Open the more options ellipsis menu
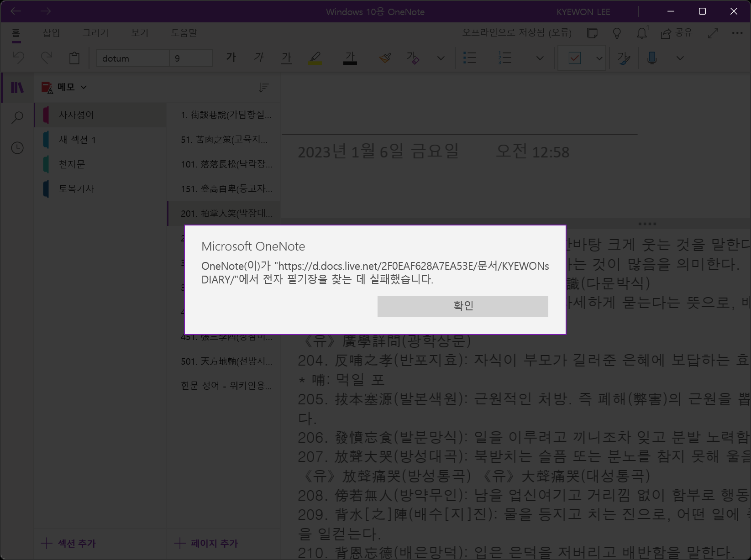751x560 pixels. (x=737, y=33)
